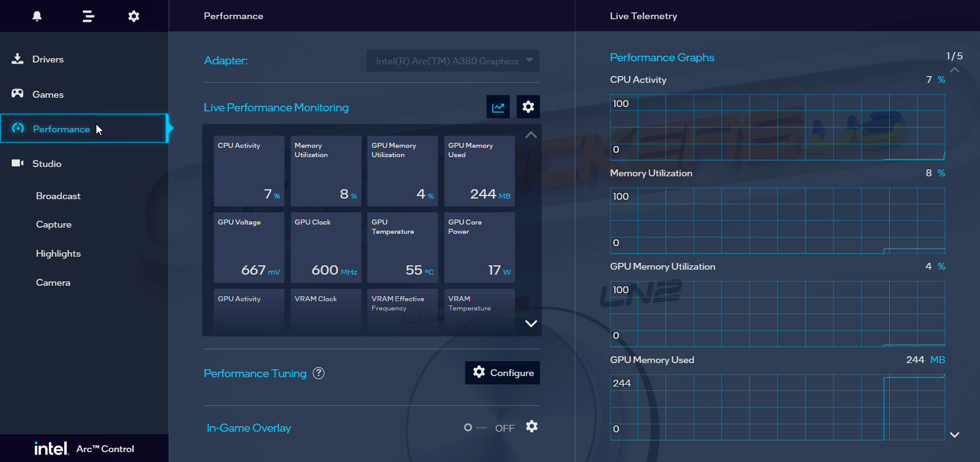Image resolution: width=980 pixels, height=462 pixels.
Task: Select the GPU Clock tile
Action: (326, 248)
